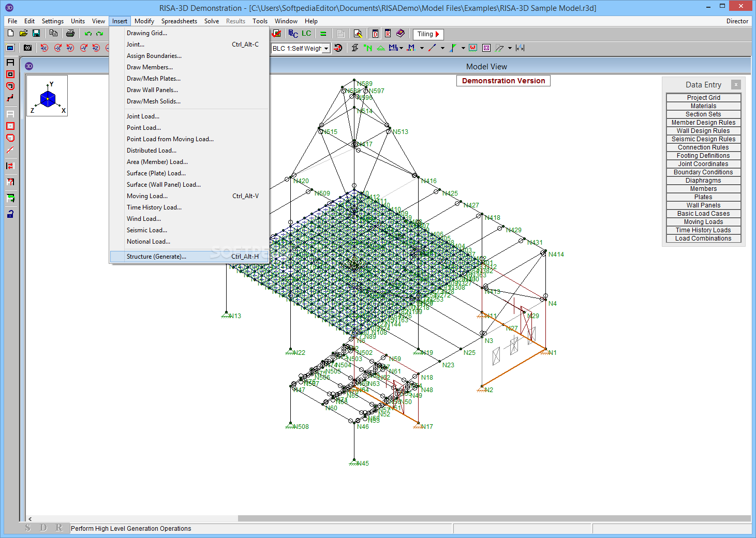The width and height of the screenshot is (756, 538).
Task: Open the Modify menu
Action: pos(144,21)
